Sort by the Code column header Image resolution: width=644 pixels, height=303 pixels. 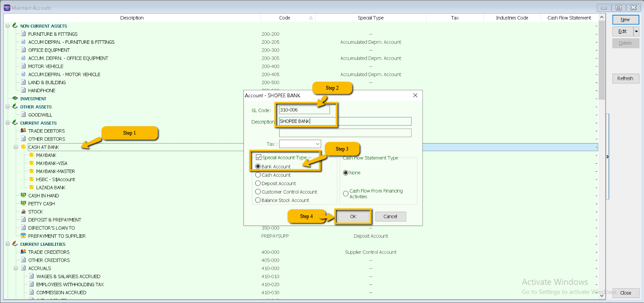(x=285, y=18)
